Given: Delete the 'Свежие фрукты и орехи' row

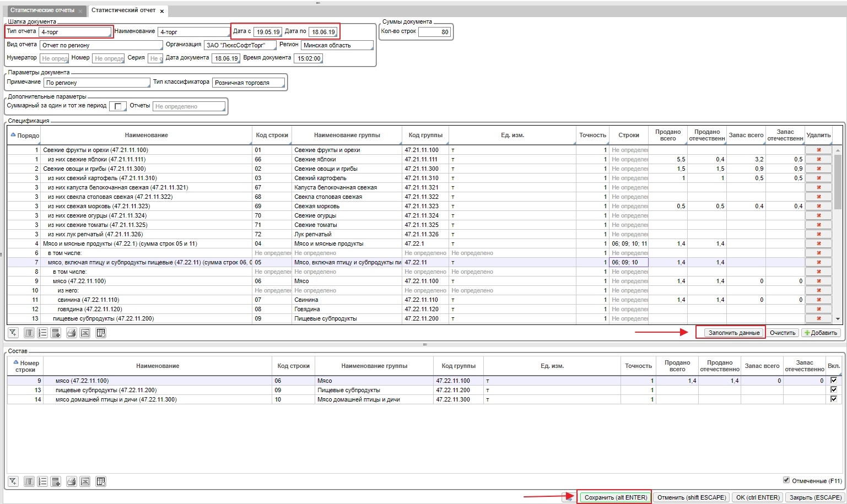Looking at the screenshot, I should coord(818,150).
